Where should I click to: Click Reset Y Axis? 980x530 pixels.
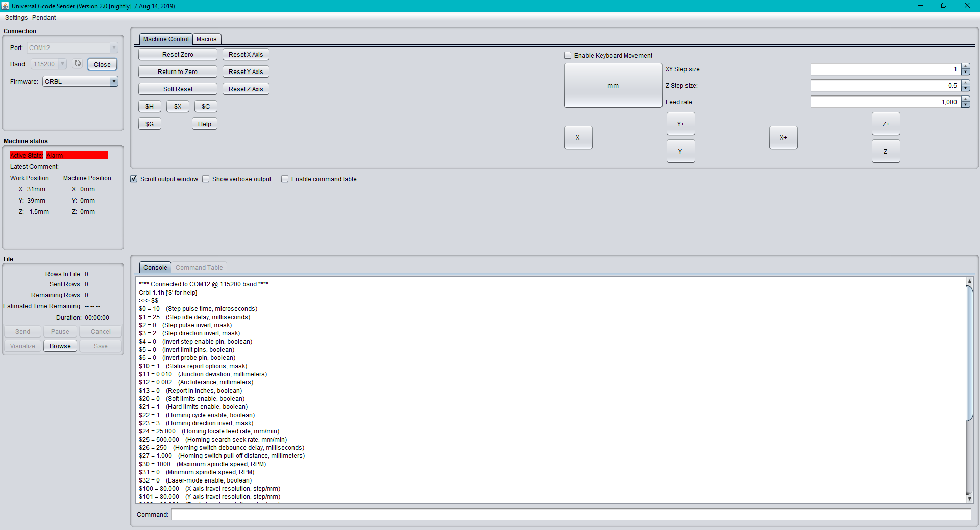(x=246, y=72)
